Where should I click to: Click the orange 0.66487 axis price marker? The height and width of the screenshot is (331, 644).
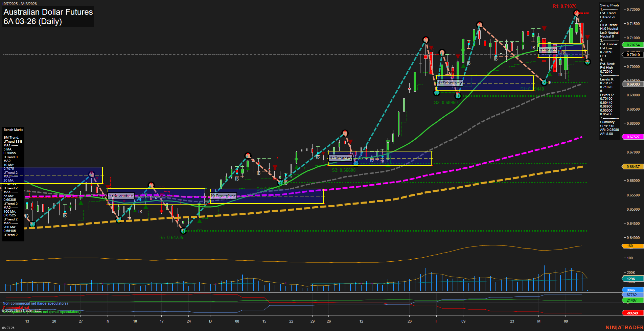(632, 166)
